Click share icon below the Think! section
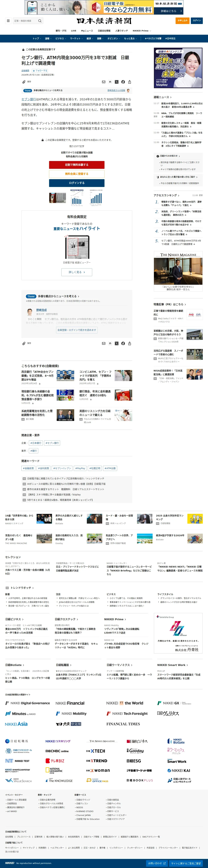The image size is (208, 868). pos(130,343)
